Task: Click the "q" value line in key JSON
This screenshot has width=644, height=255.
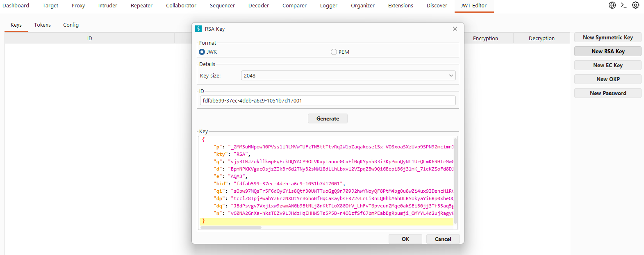Action: [x=333, y=162]
